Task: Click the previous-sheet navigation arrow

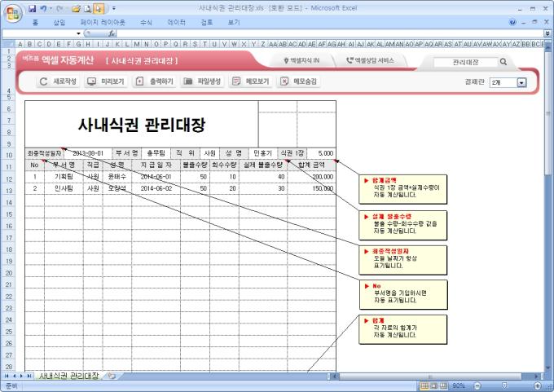Action: [14, 376]
